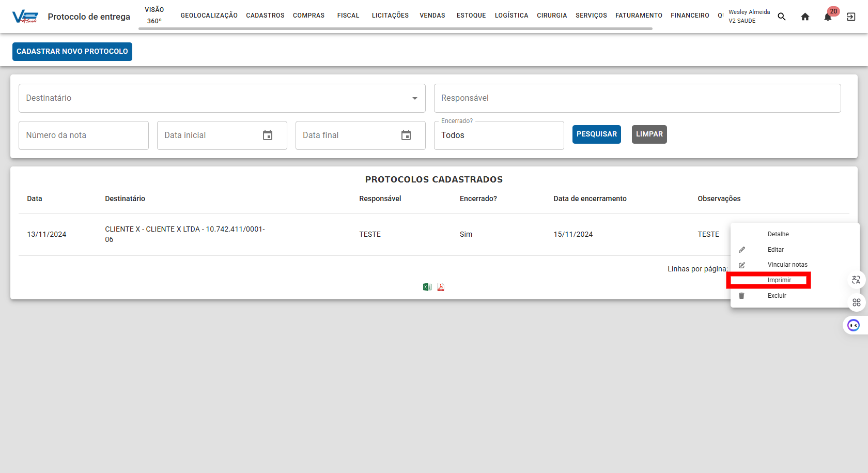Open the FATURAMENTO menu
This screenshot has width=868, height=473.
click(x=639, y=16)
